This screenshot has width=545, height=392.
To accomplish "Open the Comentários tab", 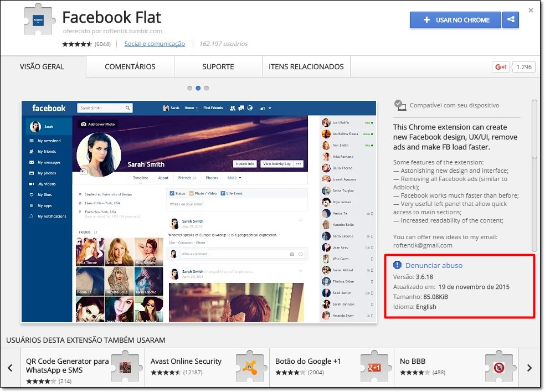I will pos(130,67).
